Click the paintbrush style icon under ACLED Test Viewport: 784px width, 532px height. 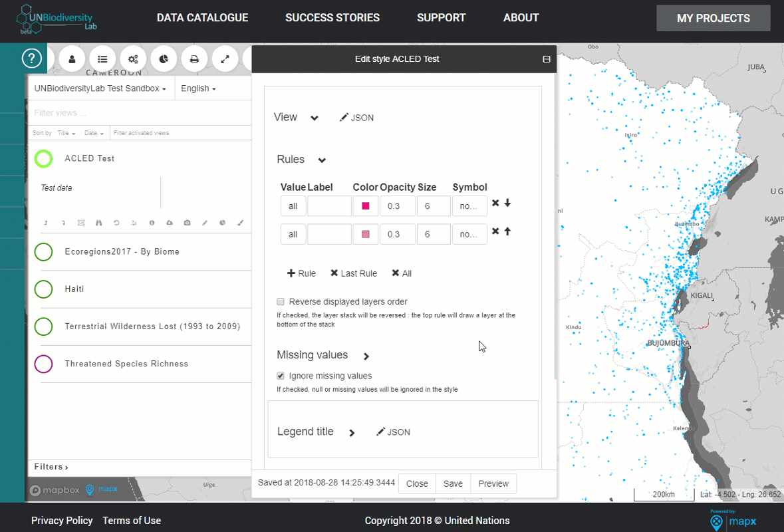coord(241,223)
